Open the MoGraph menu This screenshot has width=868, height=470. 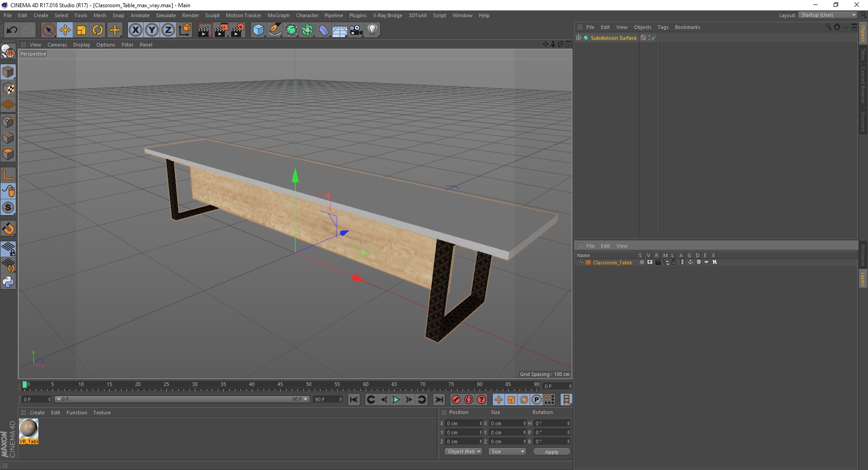(278, 15)
